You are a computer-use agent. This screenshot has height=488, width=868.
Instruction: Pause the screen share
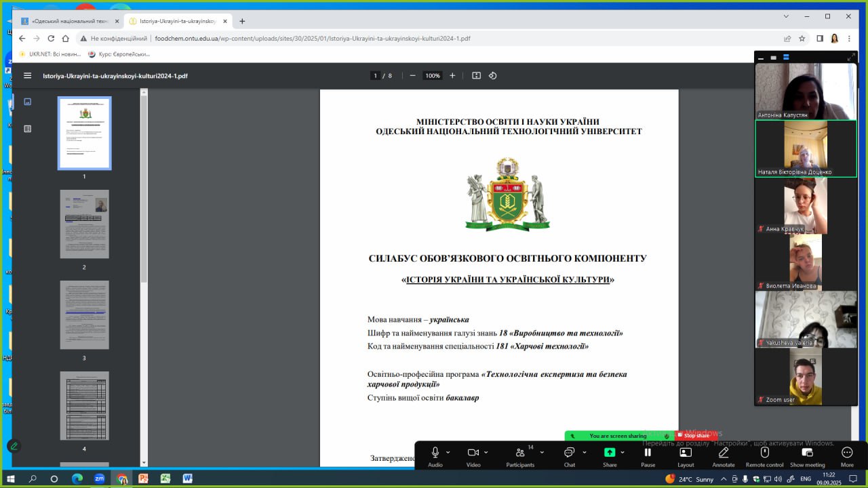point(648,456)
